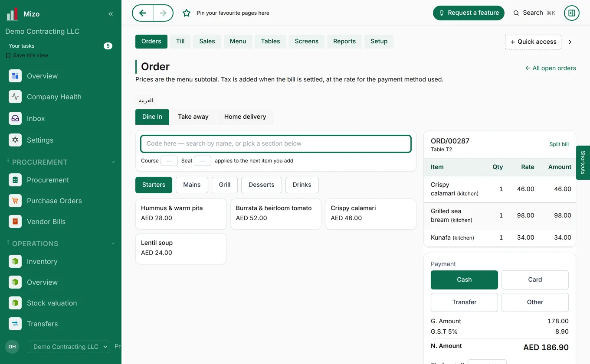590x364 pixels.
Task: Click the star pin favourites icon
Action: coord(187,13)
